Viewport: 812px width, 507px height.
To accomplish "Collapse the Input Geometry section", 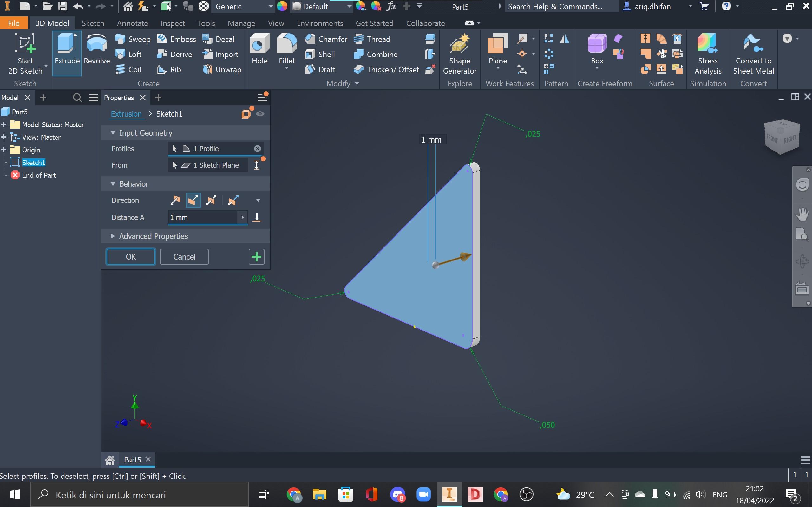I will click(113, 133).
